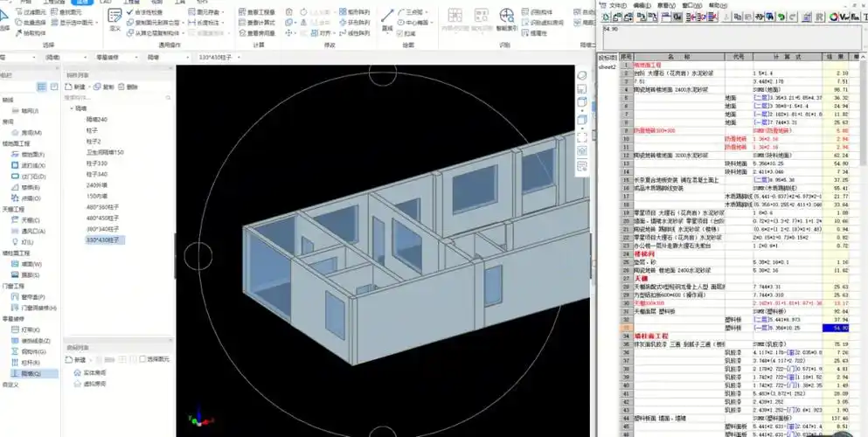Switch the navigation panel to list view
This screenshot has width=868, height=437.
click(41, 87)
